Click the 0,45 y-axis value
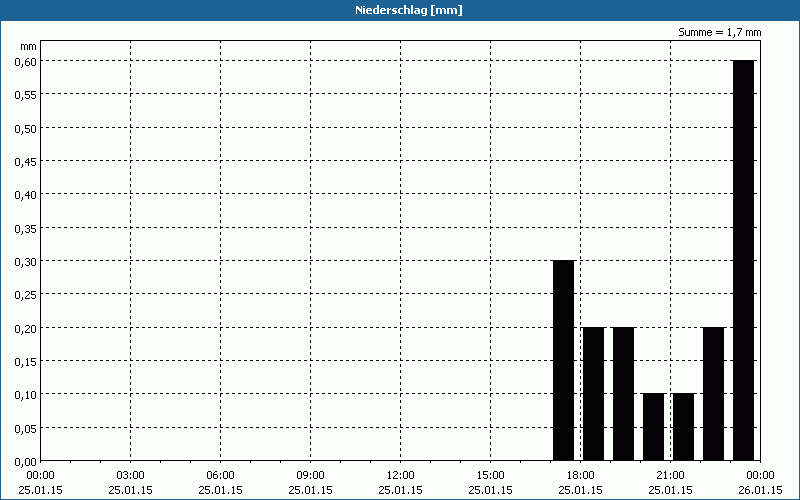800x500 pixels. coord(26,161)
